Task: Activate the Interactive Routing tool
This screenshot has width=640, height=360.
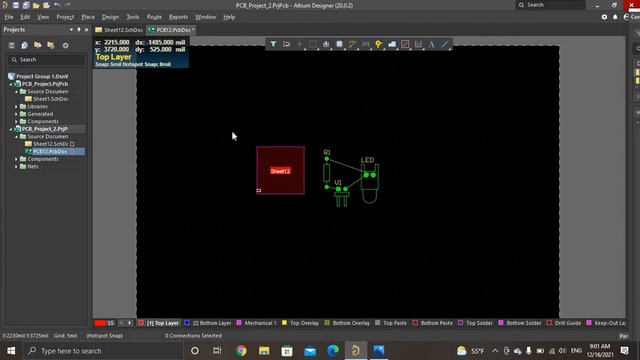Action: point(352,44)
